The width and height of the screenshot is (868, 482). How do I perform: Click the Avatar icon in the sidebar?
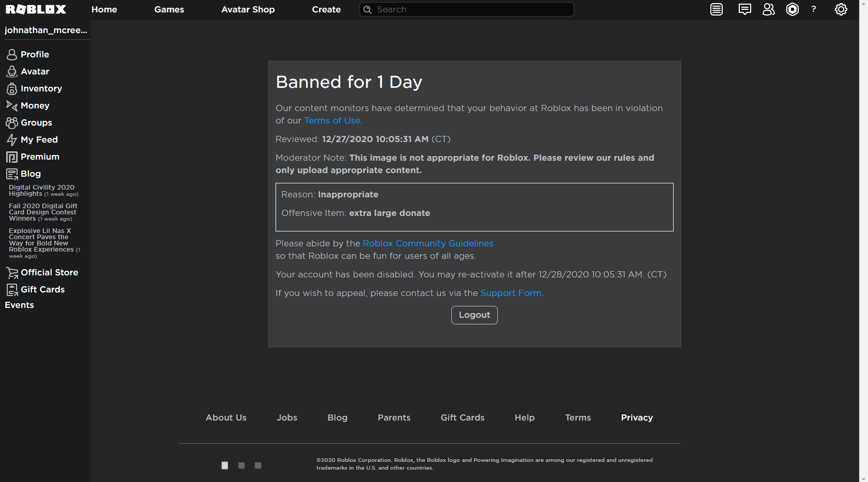click(x=12, y=71)
